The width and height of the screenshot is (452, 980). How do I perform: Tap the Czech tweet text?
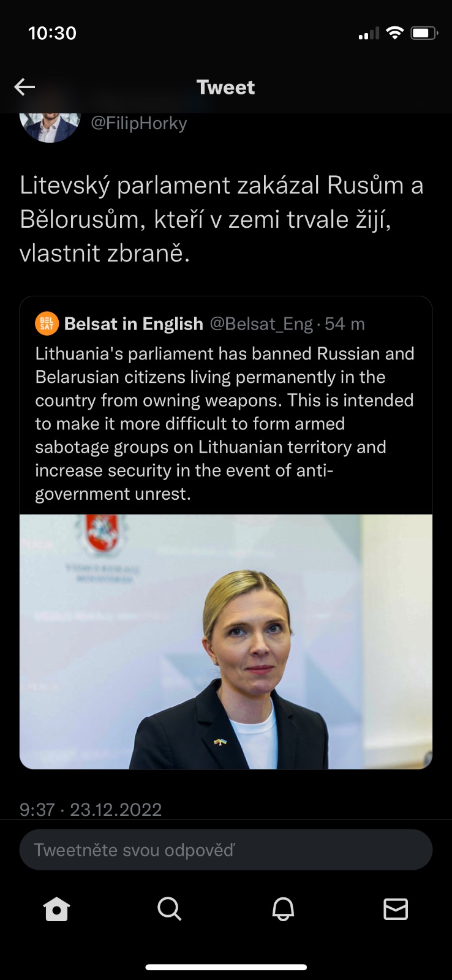222,219
